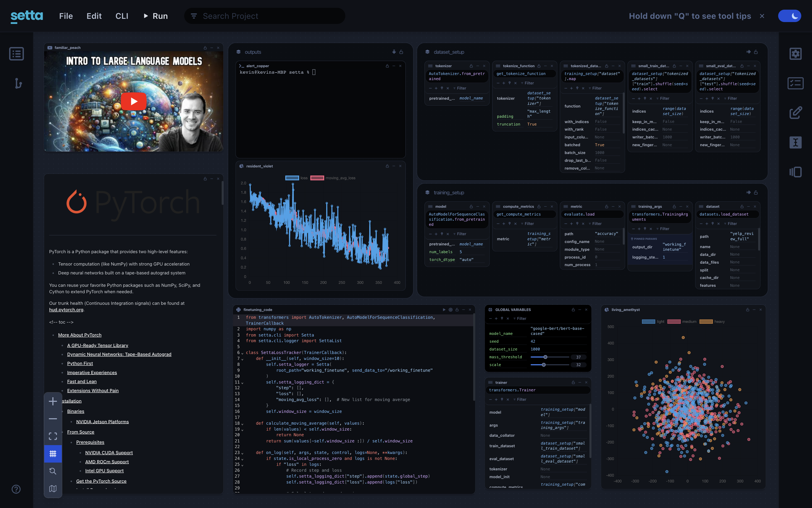Toggle the dark mode switch

tap(789, 16)
